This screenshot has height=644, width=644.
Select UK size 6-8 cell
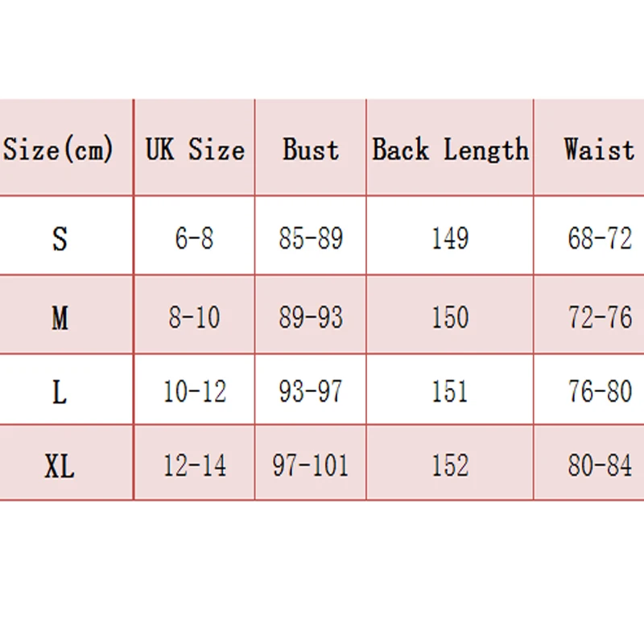click(195, 239)
